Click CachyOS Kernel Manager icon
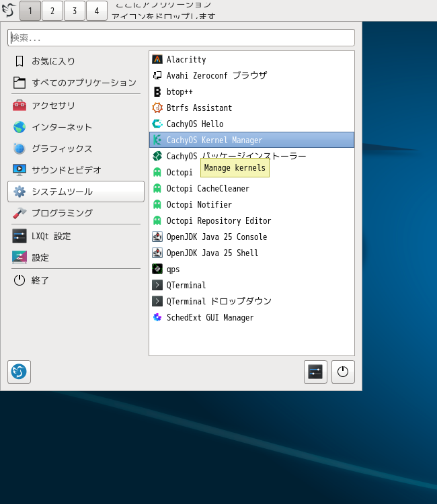This screenshot has width=437, height=504. pos(157,140)
